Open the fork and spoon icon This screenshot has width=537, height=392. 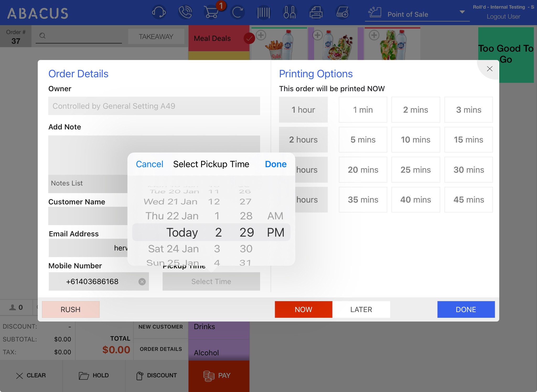click(x=289, y=12)
